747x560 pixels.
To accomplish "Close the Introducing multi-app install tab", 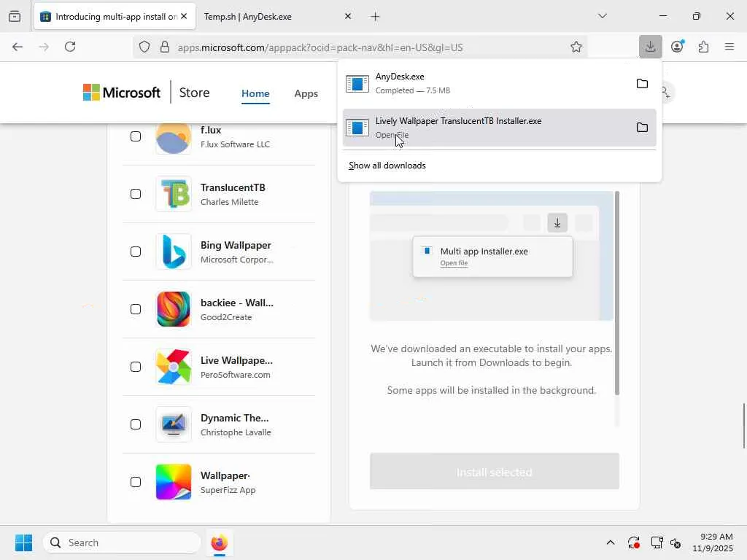I will [184, 16].
